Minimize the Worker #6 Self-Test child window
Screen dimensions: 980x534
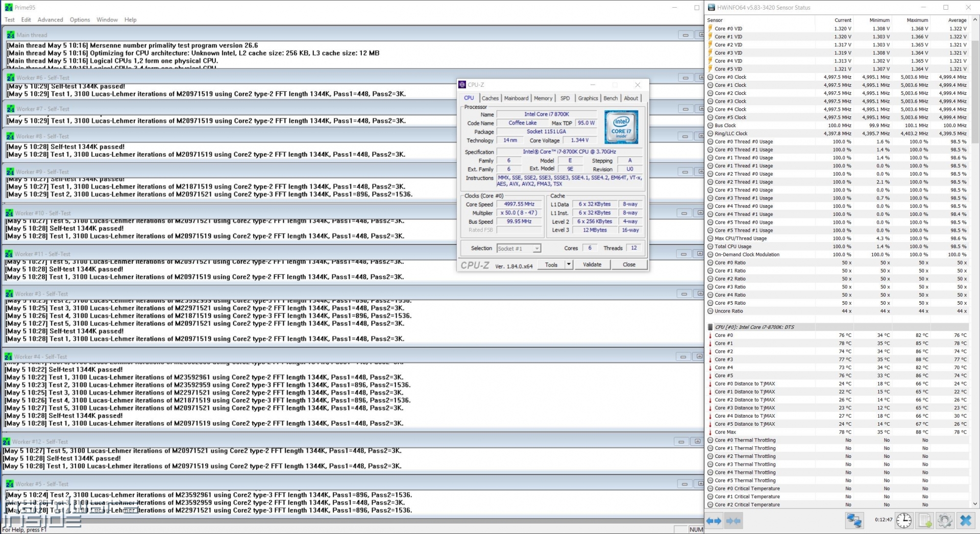click(685, 78)
